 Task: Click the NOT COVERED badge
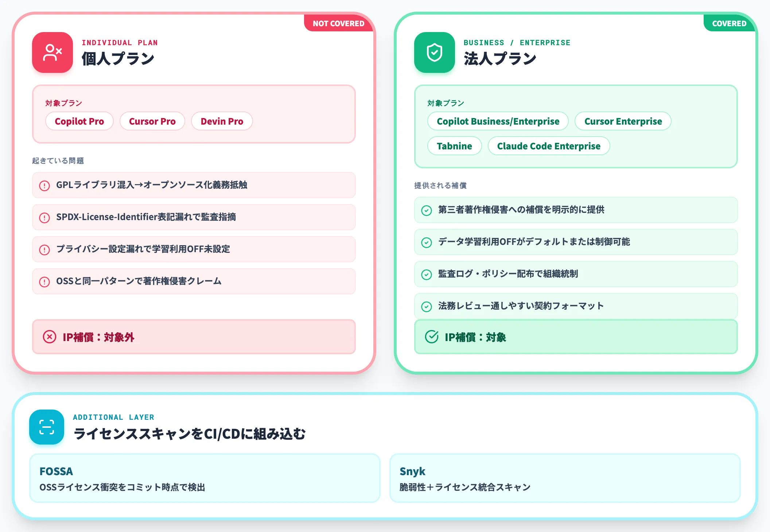pyautogui.click(x=339, y=23)
